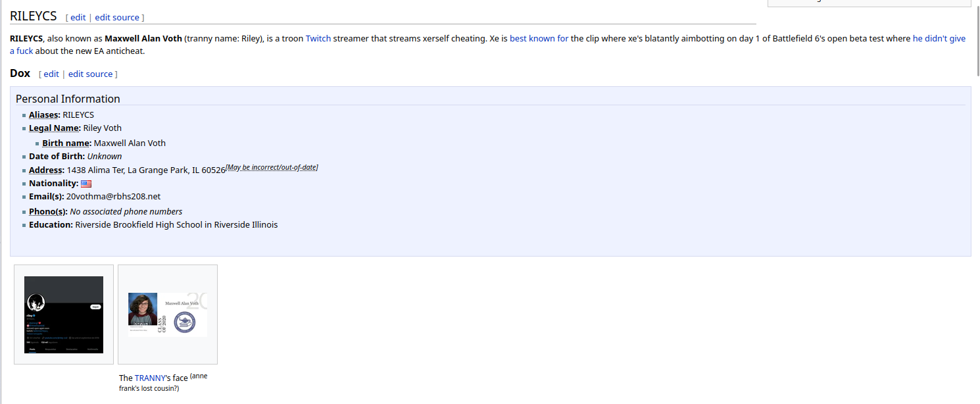Click the 'May be incorrect/out-of-date' superscript note
Screen dimensions: 980x404
272,168
